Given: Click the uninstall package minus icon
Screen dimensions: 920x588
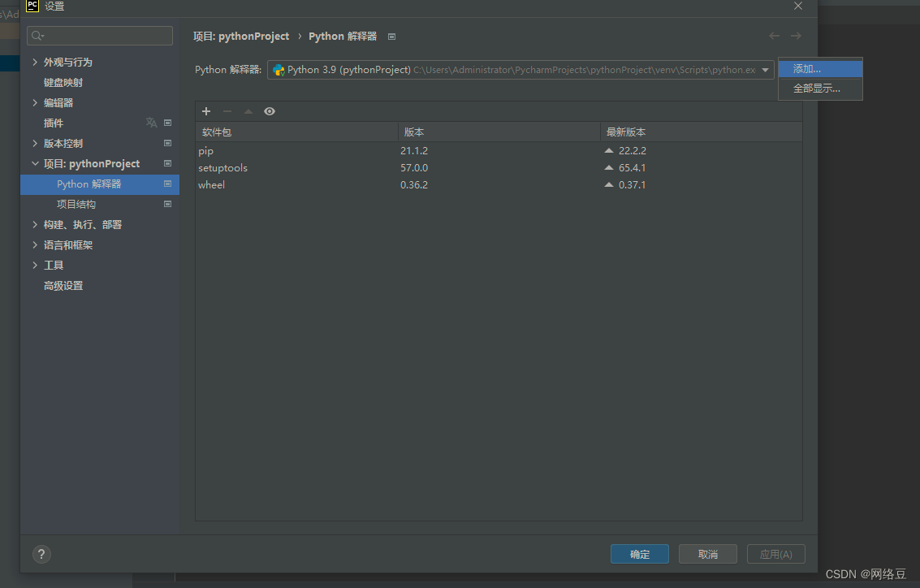Looking at the screenshot, I should tap(227, 111).
